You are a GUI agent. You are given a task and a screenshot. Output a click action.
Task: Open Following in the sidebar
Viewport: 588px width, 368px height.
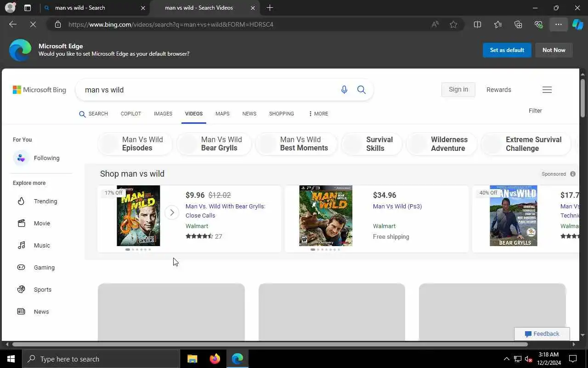pos(37,158)
